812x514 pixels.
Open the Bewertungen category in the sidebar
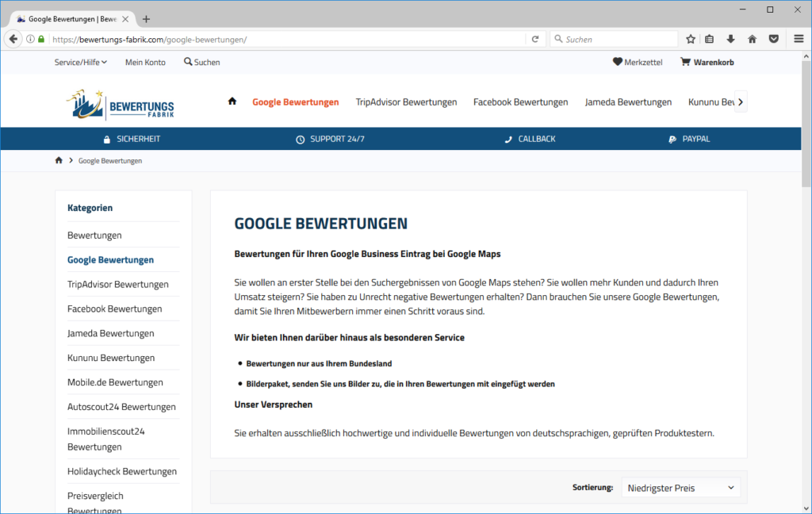tap(94, 236)
